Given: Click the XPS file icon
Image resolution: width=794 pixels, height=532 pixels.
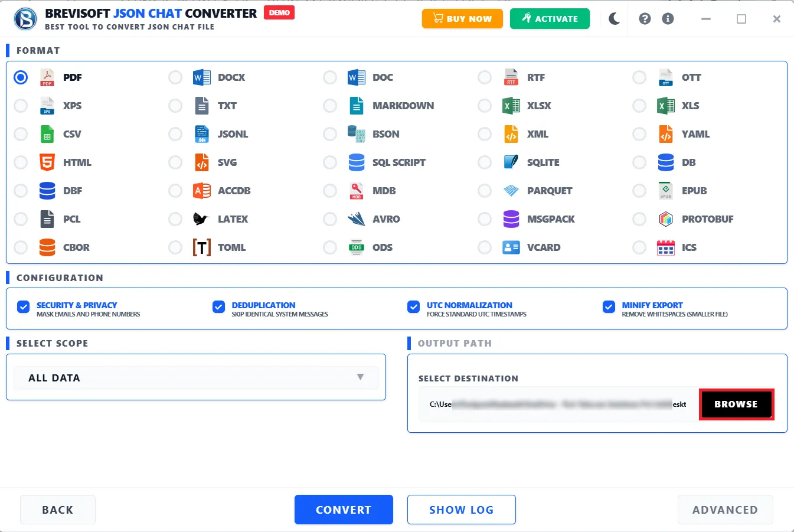Looking at the screenshot, I should [47, 106].
